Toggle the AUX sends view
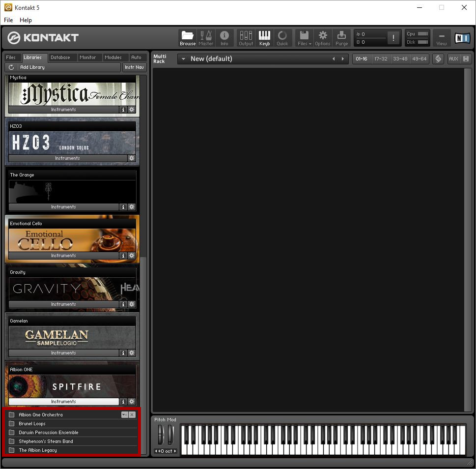This screenshot has width=476, height=469. click(x=453, y=59)
